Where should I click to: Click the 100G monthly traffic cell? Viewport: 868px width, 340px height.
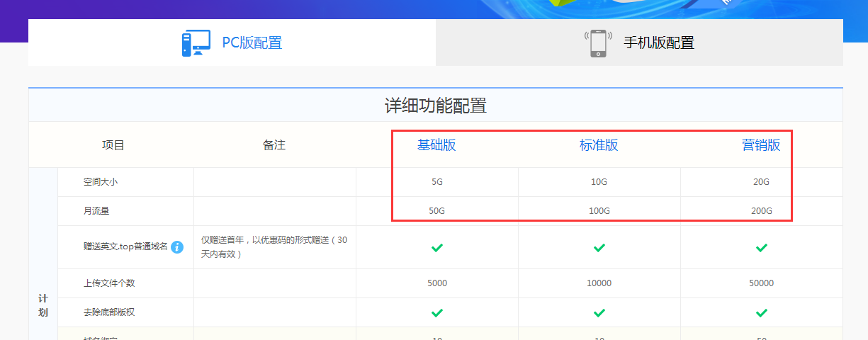pos(599,211)
